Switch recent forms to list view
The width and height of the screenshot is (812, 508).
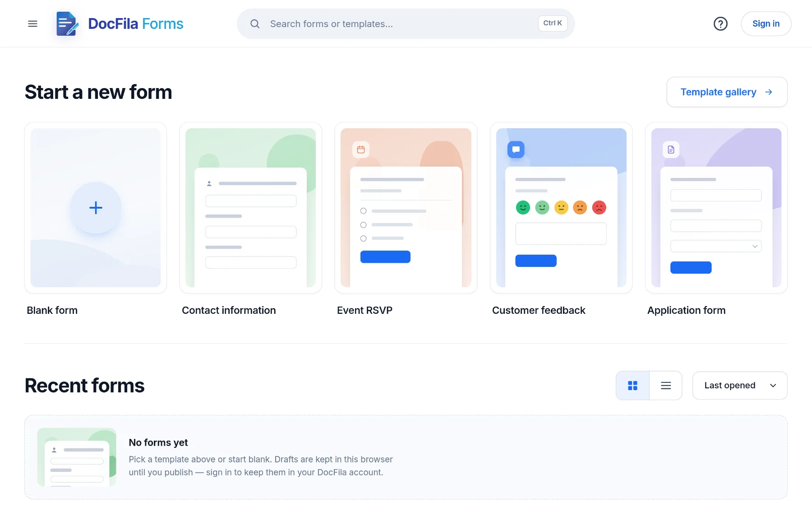[666, 386]
